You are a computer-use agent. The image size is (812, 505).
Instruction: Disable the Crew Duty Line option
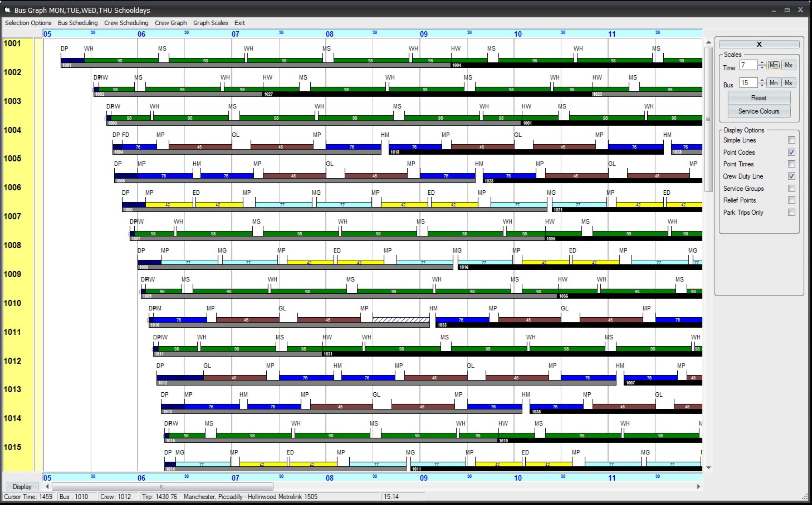tap(791, 176)
